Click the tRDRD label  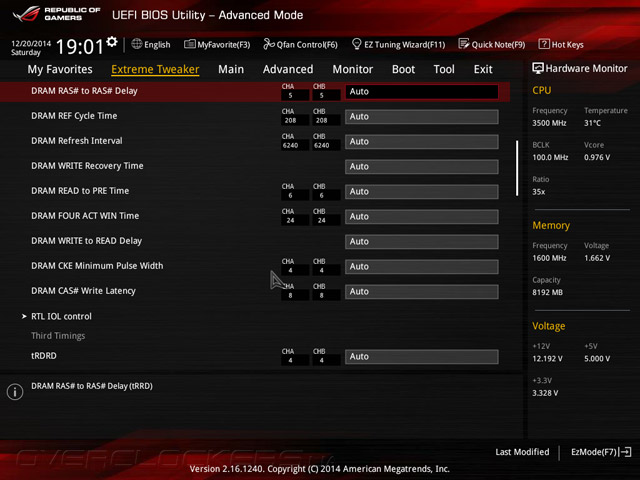point(44,356)
